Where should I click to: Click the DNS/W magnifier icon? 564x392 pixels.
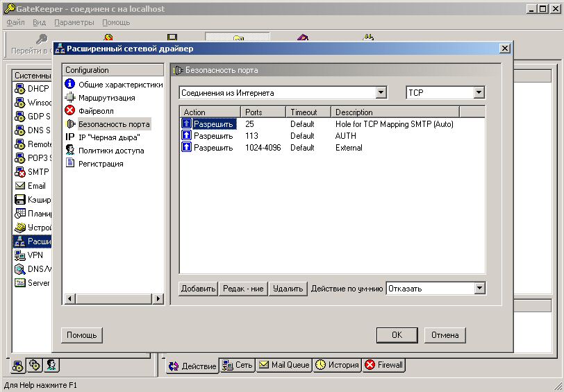coord(19,269)
